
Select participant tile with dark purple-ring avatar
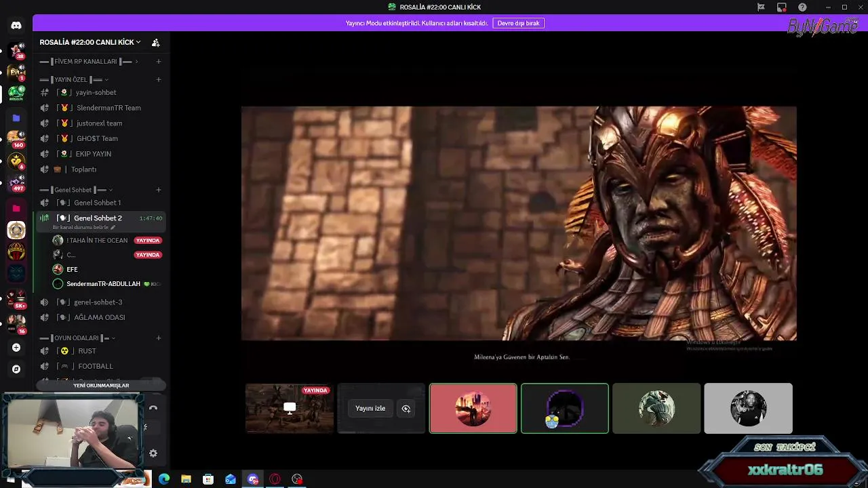565,408
